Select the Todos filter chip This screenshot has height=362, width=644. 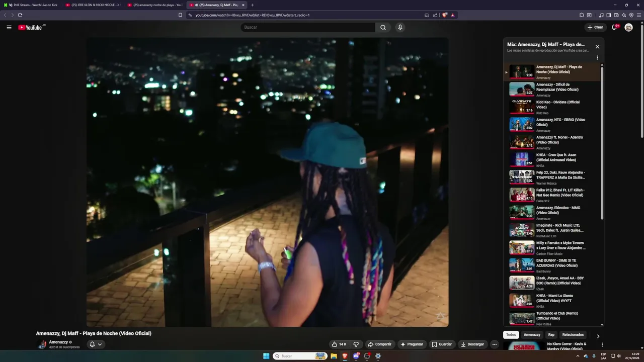click(x=511, y=335)
